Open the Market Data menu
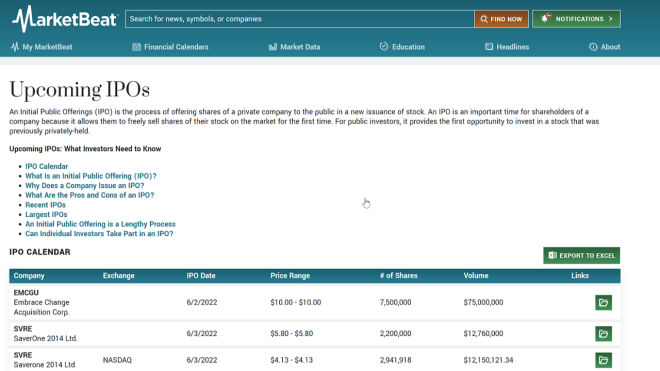This screenshot has width=660, height=371. (294, 47)
